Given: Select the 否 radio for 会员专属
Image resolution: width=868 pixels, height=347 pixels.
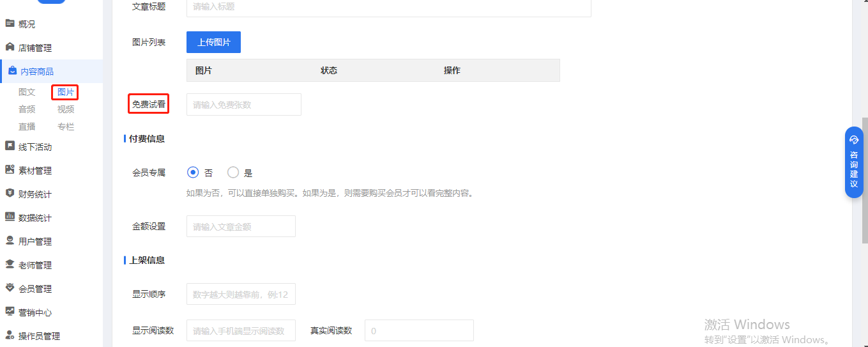Looking at the screenshot, I should [x=193, y=173].
